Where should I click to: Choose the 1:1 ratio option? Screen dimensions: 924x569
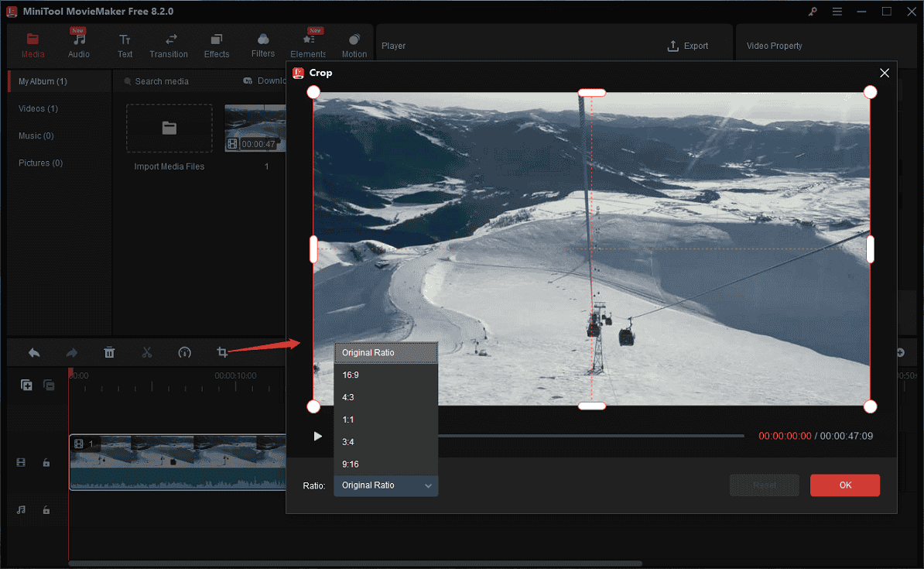[x=386, y=420]
